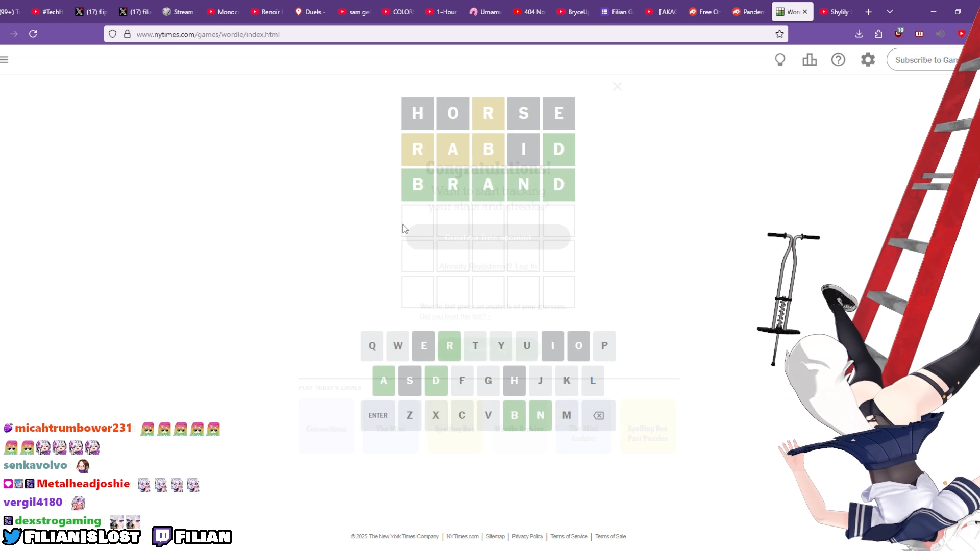Open the browser downloads icon
The height and width of the screenshot is (551, 980).
pyautogui.click(x=859, y=34)
